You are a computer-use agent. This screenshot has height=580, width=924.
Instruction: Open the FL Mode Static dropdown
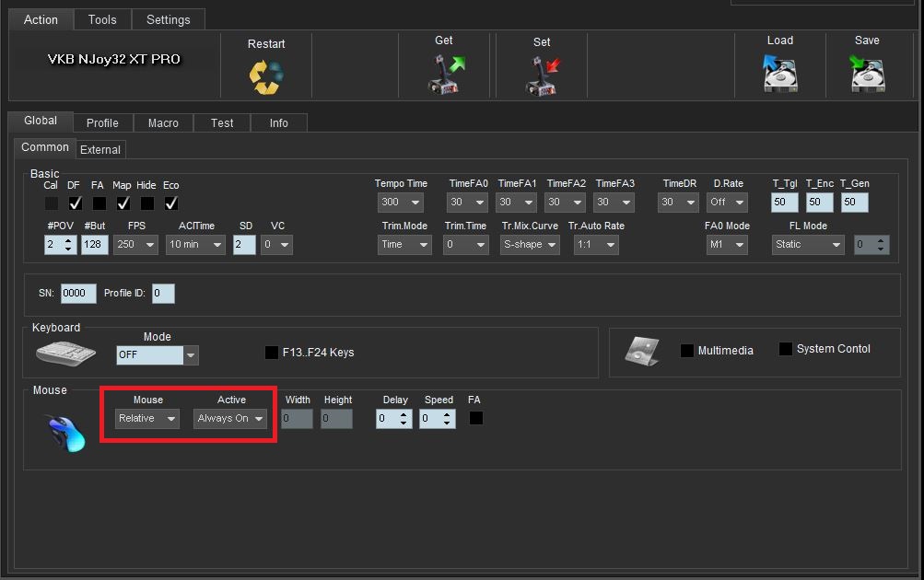808,244
